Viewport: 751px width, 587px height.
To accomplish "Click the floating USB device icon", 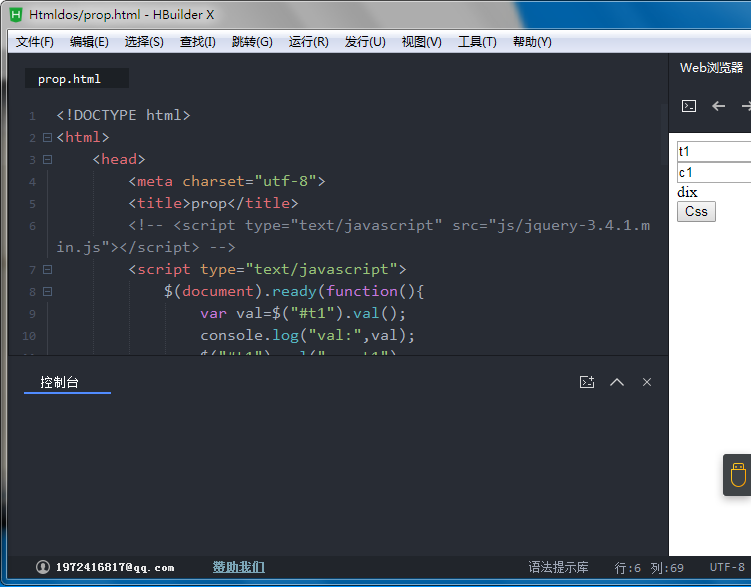I will (x=738, y=474).
